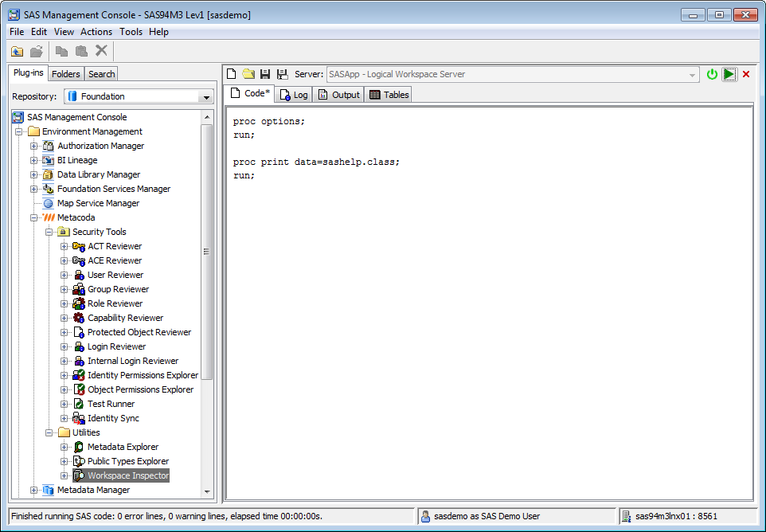
Task: Open the Tools menu
Action: [x=131, y=32]
